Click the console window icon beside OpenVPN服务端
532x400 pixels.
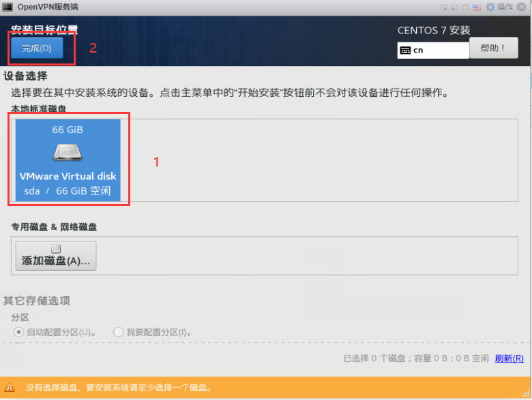pyautogui.click(x=8, y=7)
